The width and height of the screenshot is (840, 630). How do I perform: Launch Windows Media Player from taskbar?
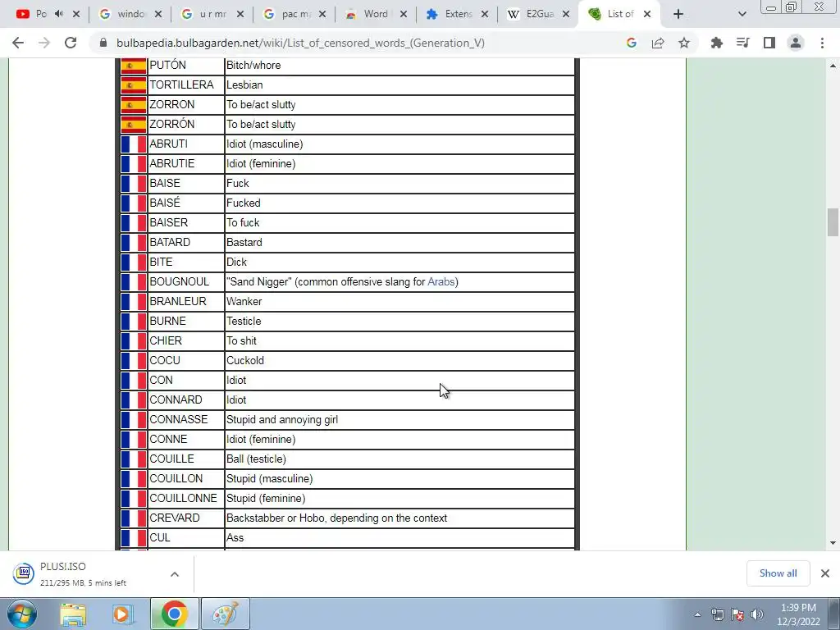pyautogui.click(x=123, y=614)
